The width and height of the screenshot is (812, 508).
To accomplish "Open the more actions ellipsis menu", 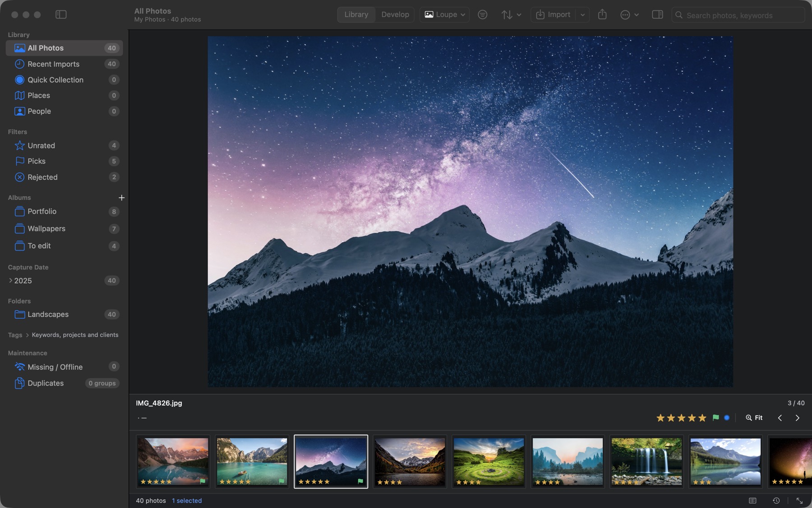I will tap(630, 14).
